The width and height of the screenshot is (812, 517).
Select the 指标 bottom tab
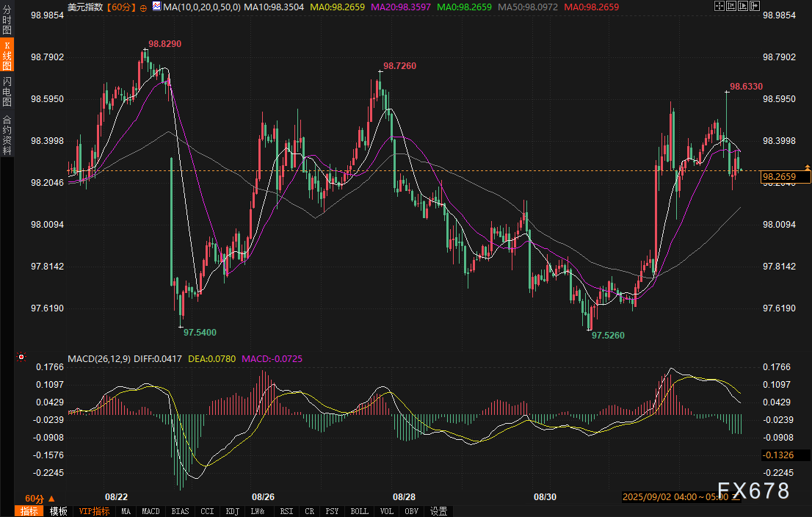click(30, 511)
